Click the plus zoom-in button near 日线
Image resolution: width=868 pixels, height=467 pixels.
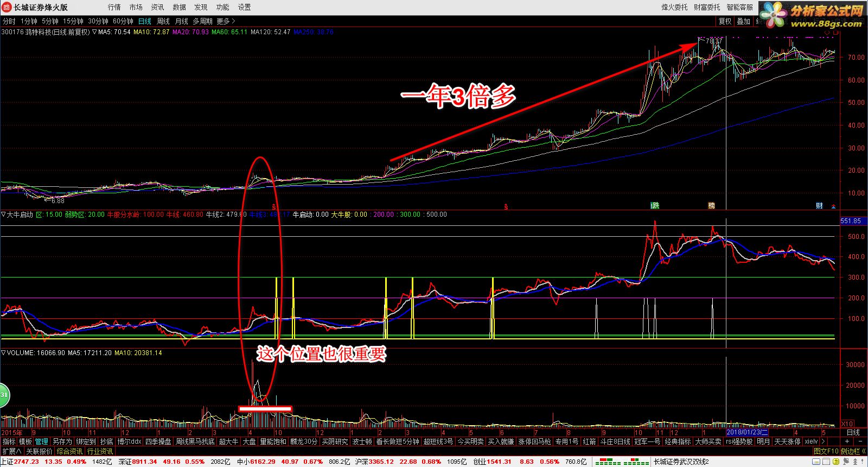coord(847,441)
